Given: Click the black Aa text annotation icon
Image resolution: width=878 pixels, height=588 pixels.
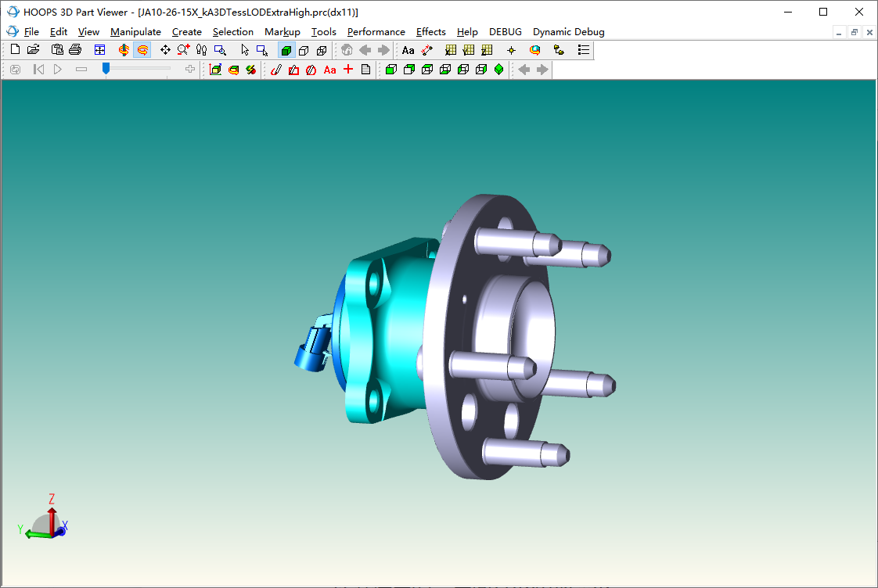Looking at the screenshot, I should click(x=408, y=50).
